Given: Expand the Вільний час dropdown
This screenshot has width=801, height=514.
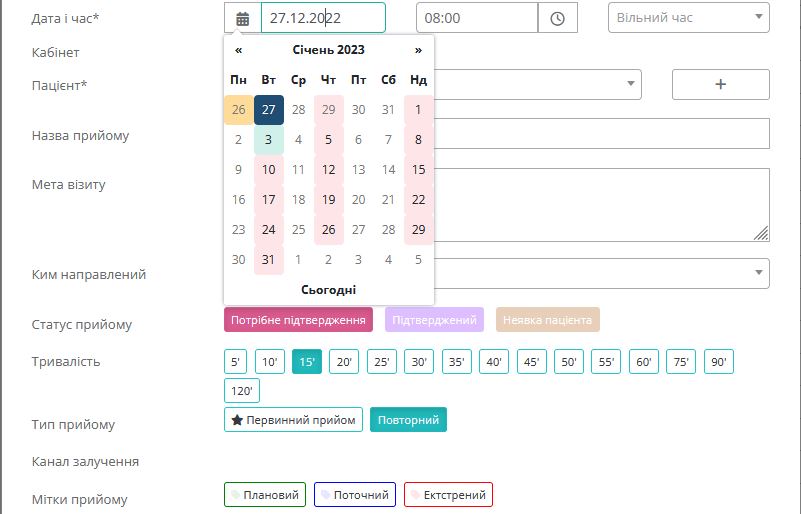Looking at the screenshot, I should tap(689, 18).
